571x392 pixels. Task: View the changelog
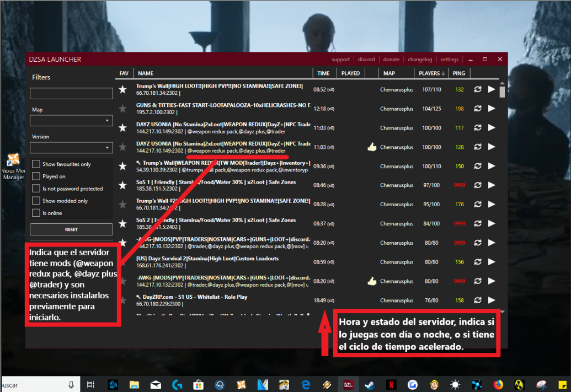tap(420, 60)
